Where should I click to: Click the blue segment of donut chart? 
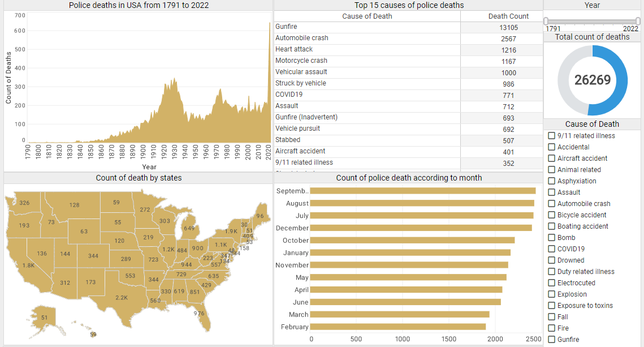click(619, 79)
